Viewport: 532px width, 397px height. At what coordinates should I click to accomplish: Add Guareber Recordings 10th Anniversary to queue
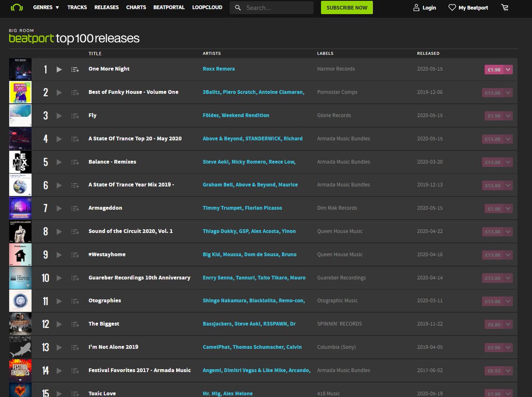click(75, 278)
